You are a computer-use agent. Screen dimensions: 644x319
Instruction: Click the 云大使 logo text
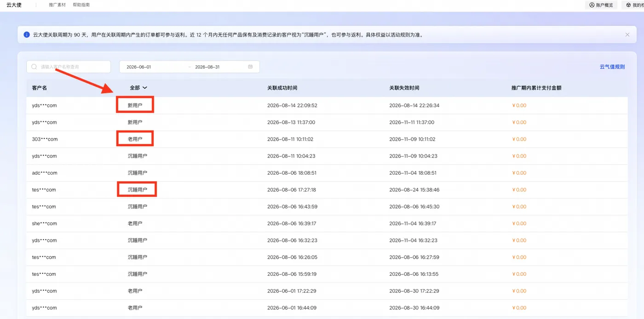(x=14, y=5)
